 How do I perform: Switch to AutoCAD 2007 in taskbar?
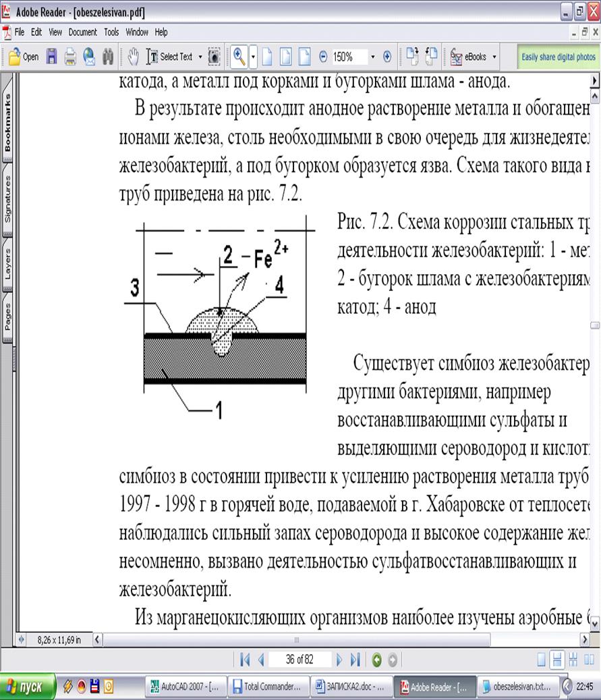click(185, 686)
